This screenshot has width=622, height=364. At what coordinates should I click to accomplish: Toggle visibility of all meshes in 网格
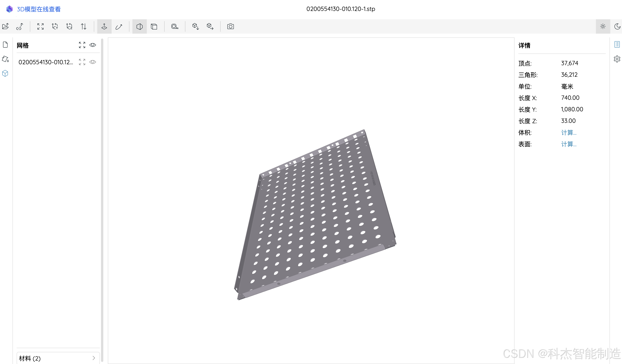click(x=93, y=45)
